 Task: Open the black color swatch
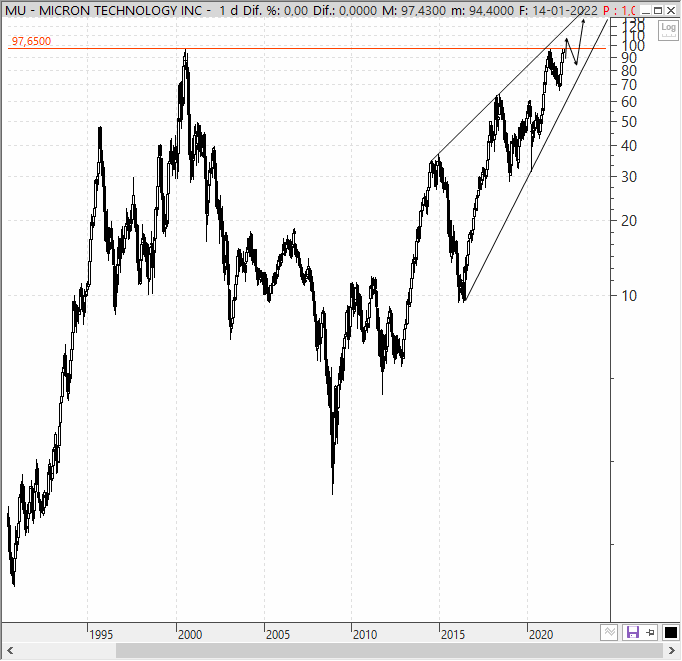point(671,632)
